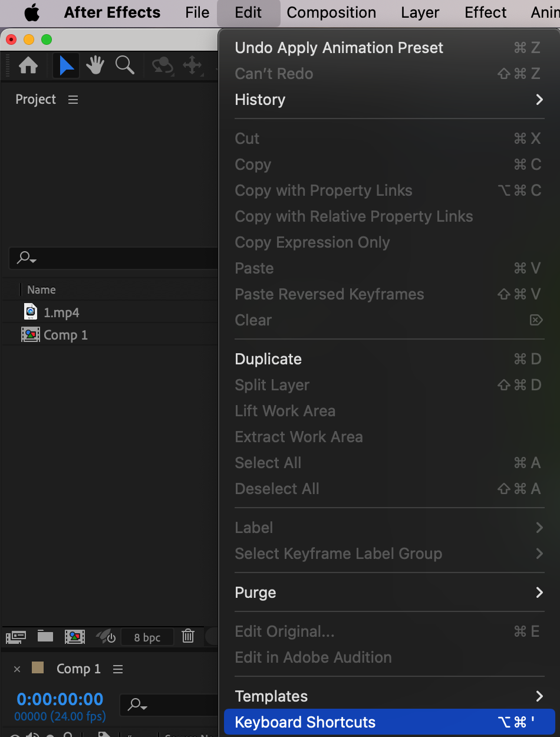Click the 8 bpc color depth button
560x737 pixels.
click(x=147, y=637)
